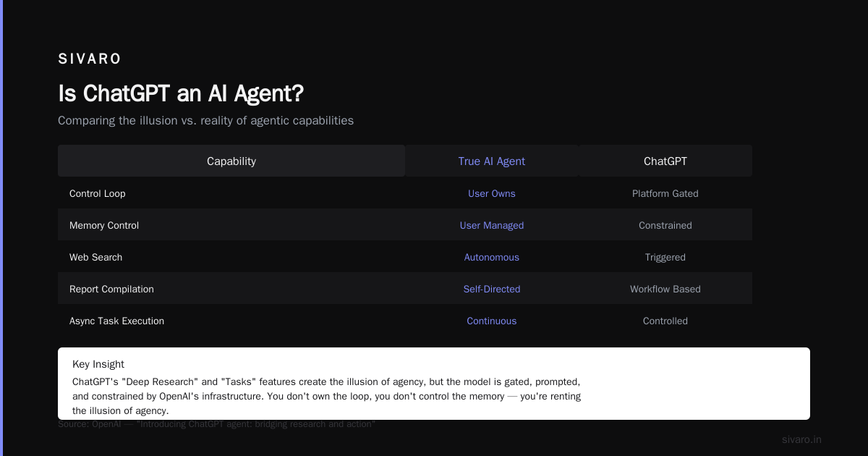
Task: Click the SIVARO brand name
Action: coord(90,59)
